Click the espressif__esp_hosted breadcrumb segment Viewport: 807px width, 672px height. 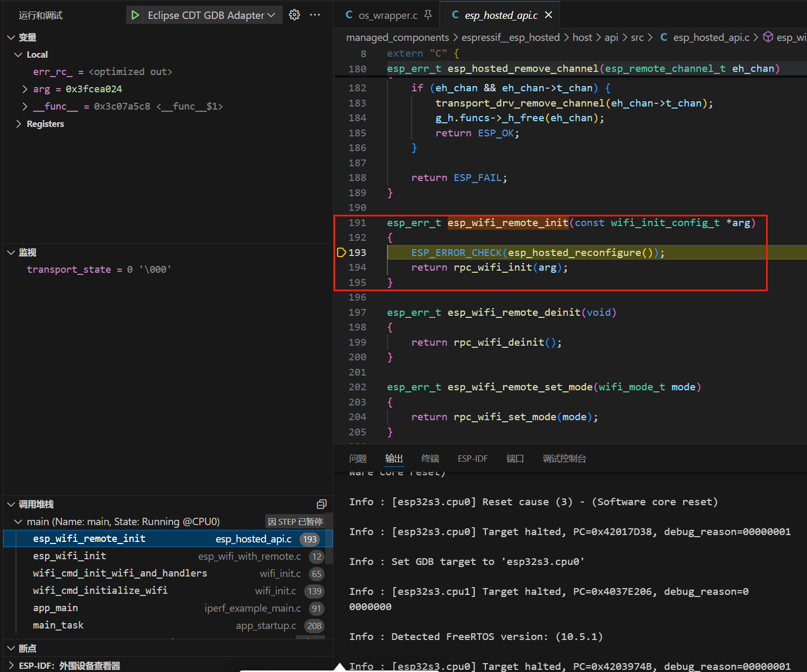click(510, 37)
